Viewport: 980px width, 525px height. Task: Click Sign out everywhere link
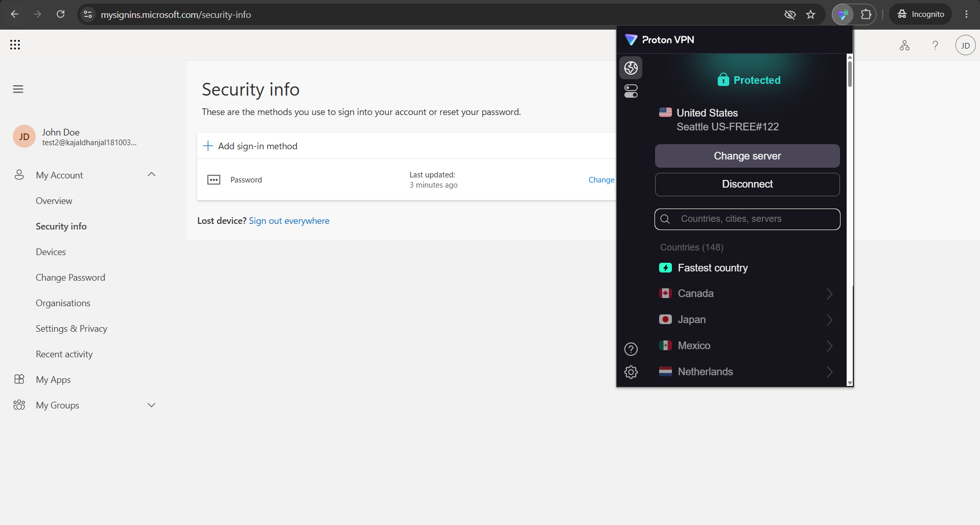[289, 221]
